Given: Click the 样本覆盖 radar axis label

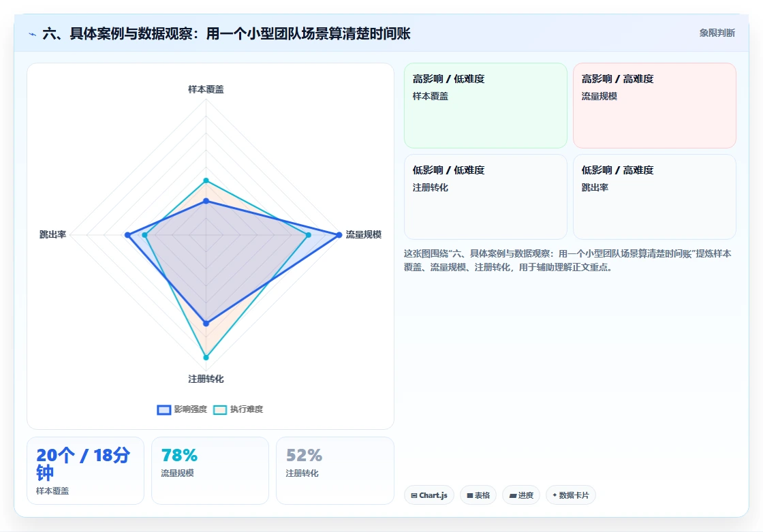Looking at the screenshot, I should point(206,89).
